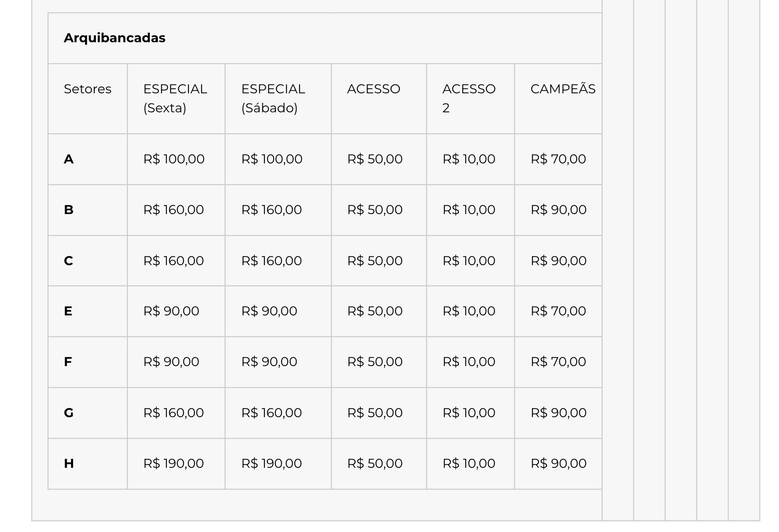The height and width of the screenshot is (532, 779).
Task: Click the Setores column header
Action: 87,89
